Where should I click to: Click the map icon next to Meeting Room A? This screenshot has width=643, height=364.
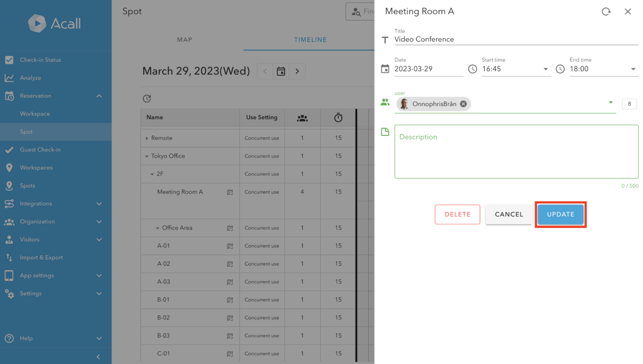(230, 192)
